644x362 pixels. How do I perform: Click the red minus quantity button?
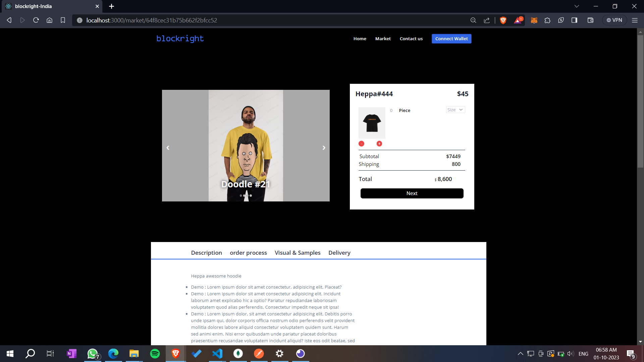click(361, 144)
